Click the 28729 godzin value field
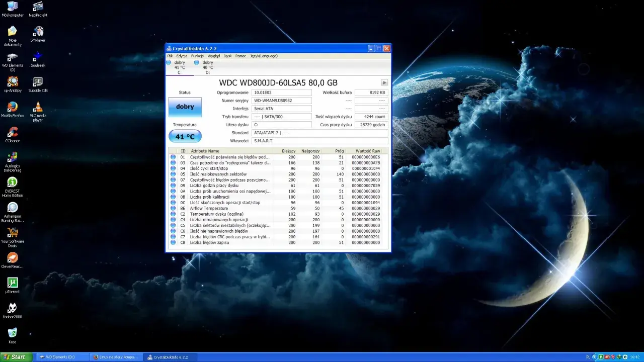This screenshot has width=644, height=362. point(371,125)
